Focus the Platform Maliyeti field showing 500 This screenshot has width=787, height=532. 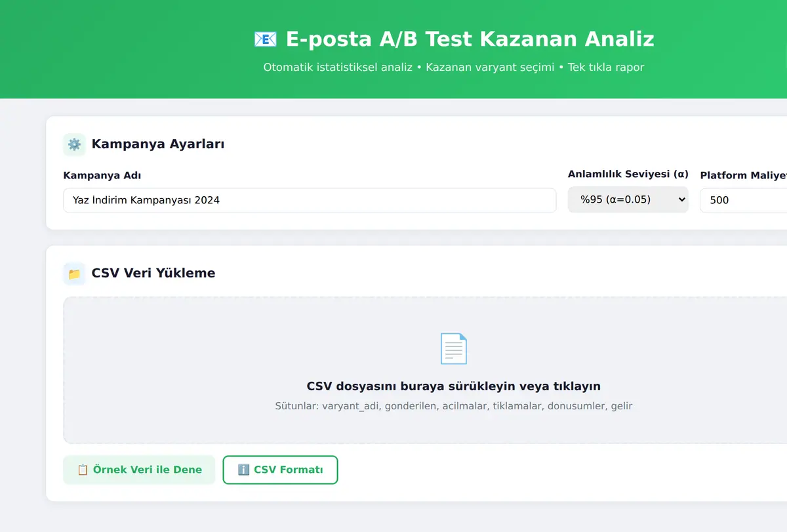pos(744,200)
